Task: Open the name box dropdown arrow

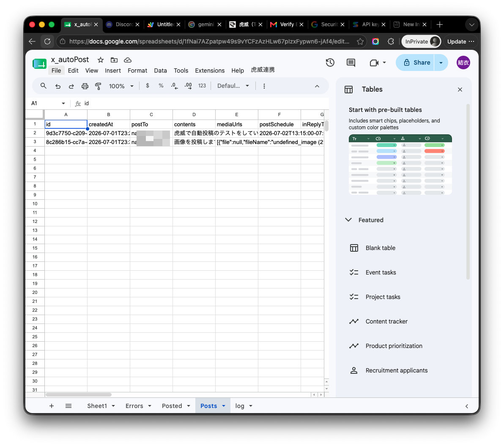Action: pos(63,103)
